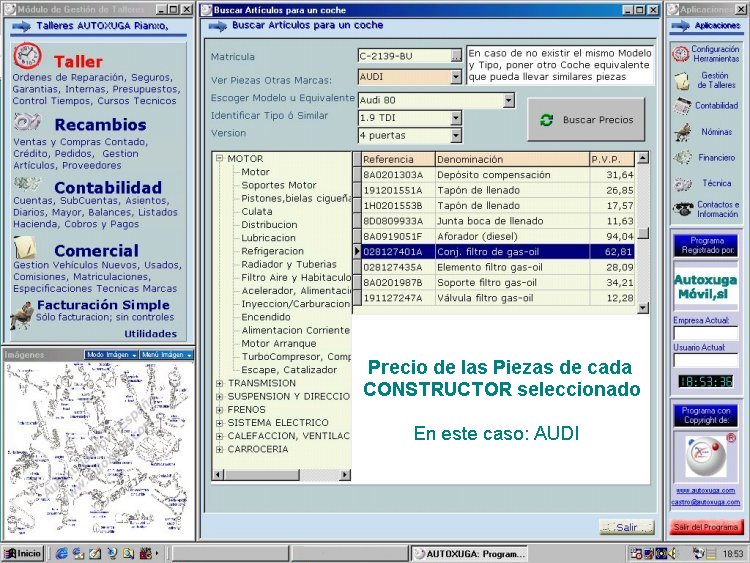This screenshot has width=750, height=563.
Task: Expand the FRENOS tree node
Action: click(x=220, y=409)
